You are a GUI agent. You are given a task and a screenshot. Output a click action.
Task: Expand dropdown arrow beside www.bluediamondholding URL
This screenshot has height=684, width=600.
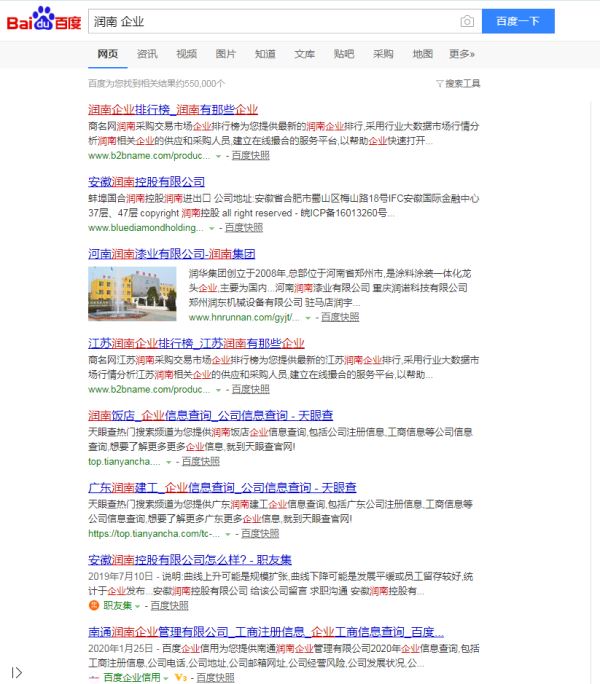pyautogui.click(x=212, y=228)
